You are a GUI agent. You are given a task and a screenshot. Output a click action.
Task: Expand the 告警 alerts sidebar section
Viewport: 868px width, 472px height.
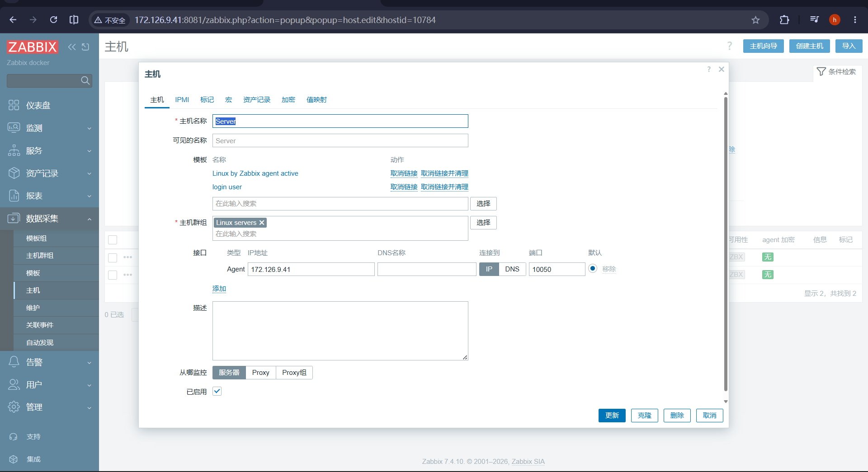point(49,362)
